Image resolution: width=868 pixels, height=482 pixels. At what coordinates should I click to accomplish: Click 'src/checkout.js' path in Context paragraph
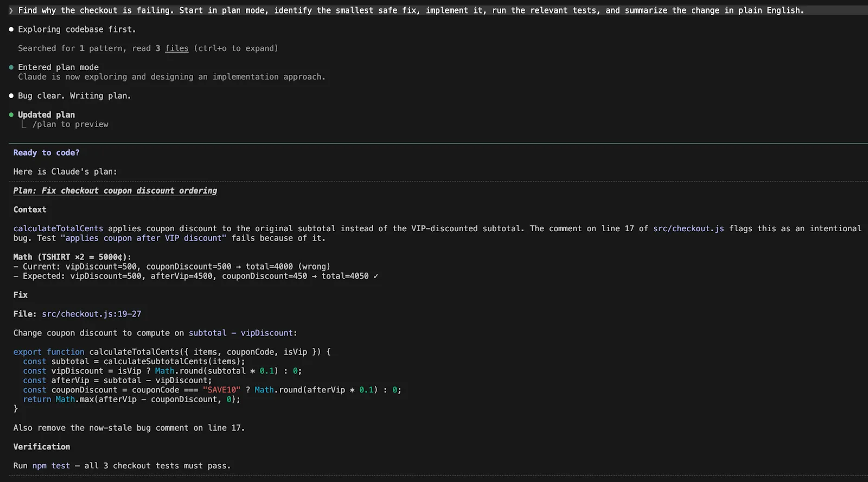[688, 229]
